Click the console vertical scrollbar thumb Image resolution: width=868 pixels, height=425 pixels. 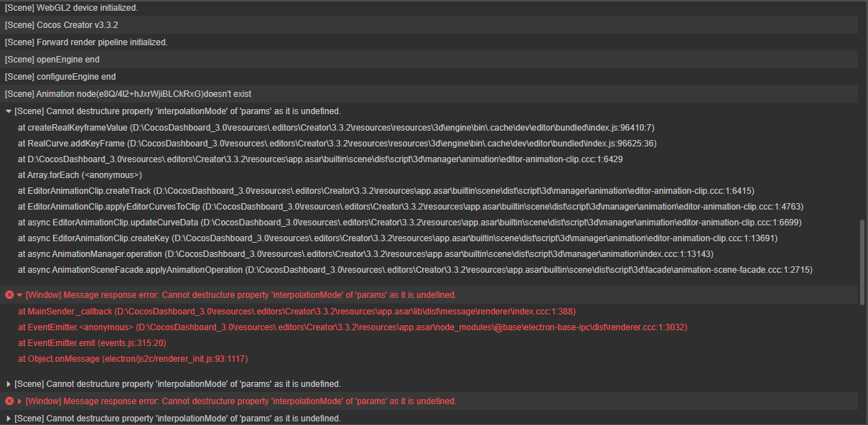(862, 262)
